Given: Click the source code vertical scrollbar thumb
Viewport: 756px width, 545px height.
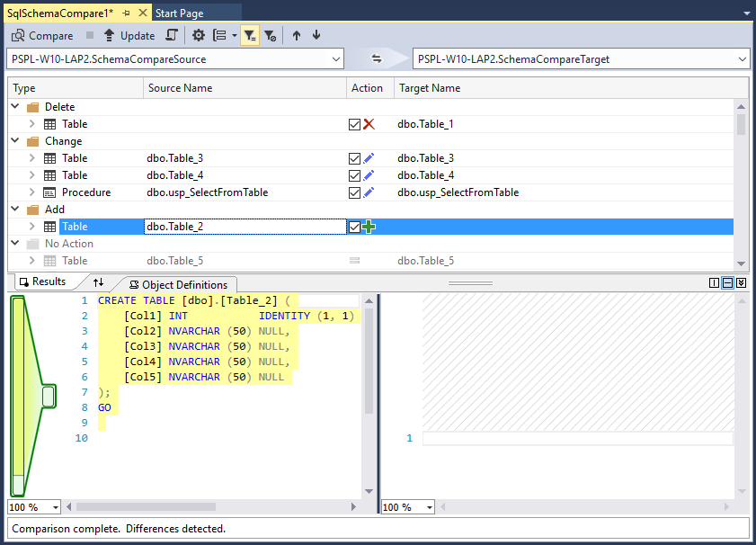Looking at the screenshot, I should pyautogui.click(x=369, y=361).
